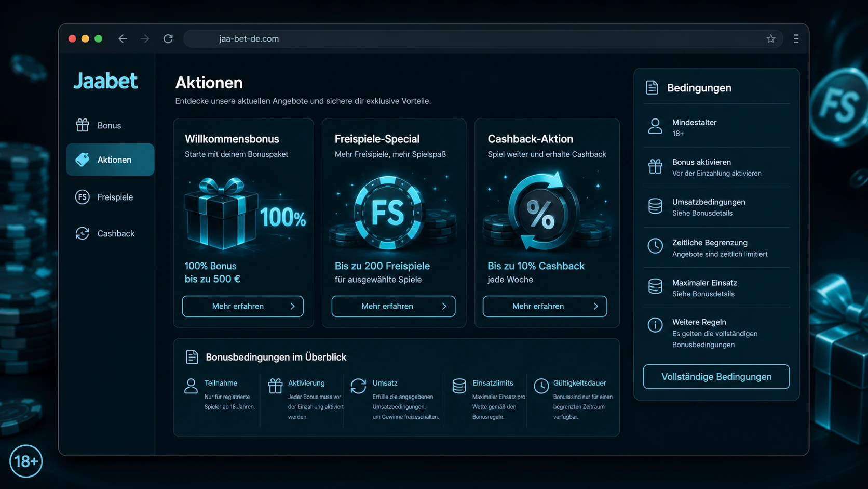Click the clock icon beside Zeitliche Begrenzung
Viewport: 868px width, 489px height.
click(x=655, y=246)
